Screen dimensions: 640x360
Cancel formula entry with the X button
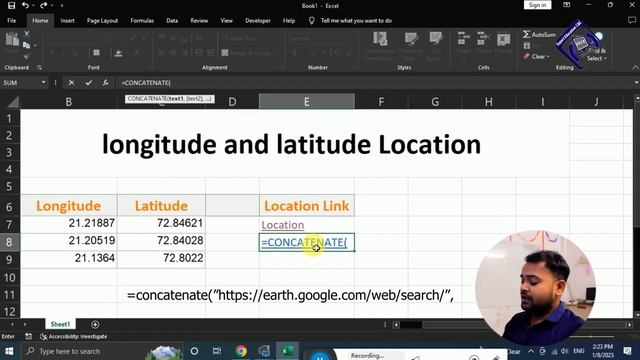pyautogui.click(x=71, y=83)
